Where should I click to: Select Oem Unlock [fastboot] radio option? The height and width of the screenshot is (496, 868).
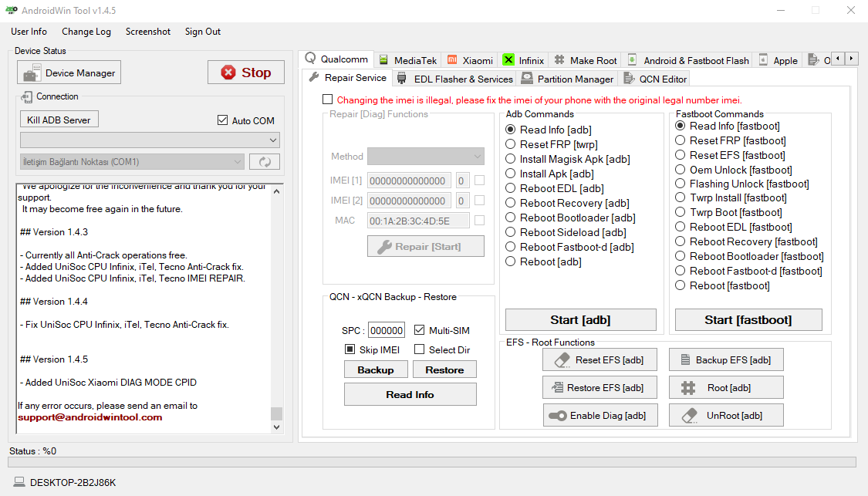tap(681, 170)
